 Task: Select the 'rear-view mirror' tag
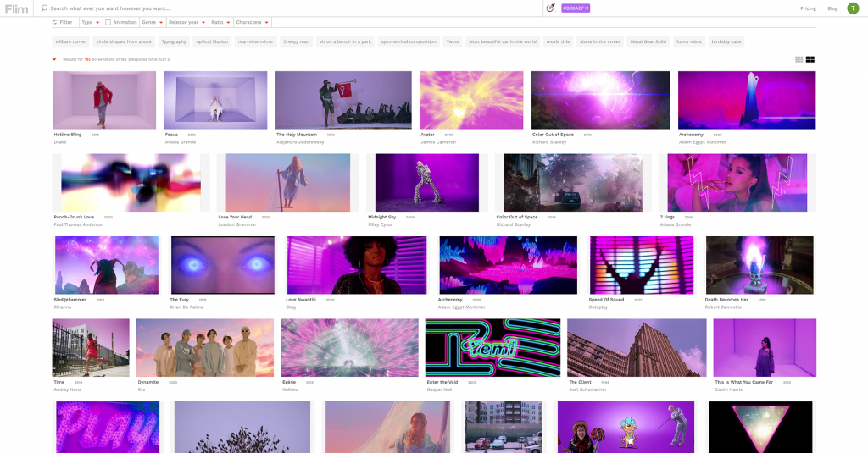click(x=256, y=42)
